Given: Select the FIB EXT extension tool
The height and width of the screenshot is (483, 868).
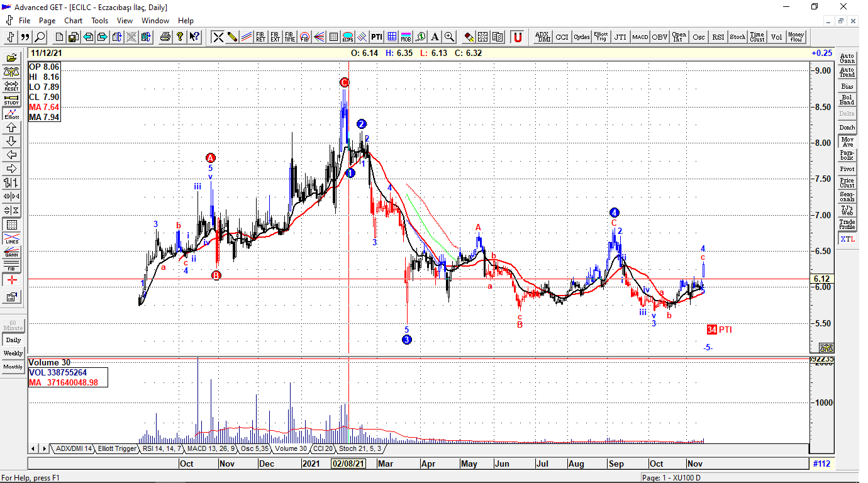Looking at the screenshot, I should coord(275,37).
